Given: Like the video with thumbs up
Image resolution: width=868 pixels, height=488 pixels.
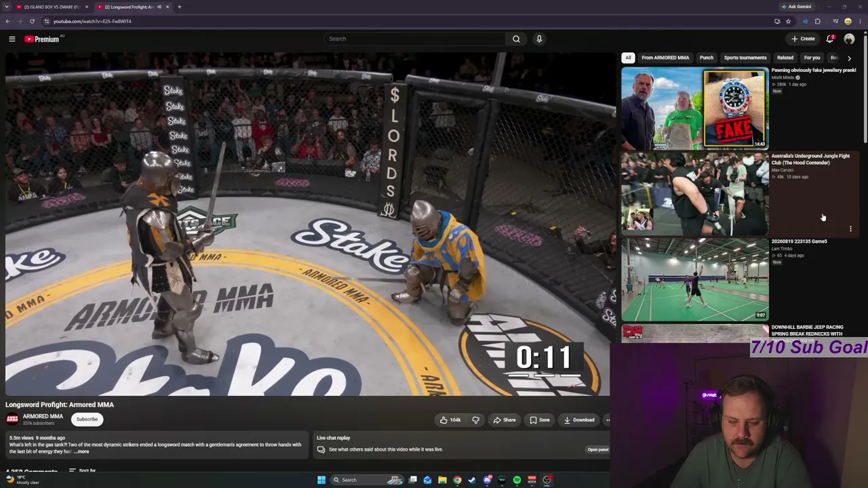Looking at the screenshot, I should [x=450, y=420].
